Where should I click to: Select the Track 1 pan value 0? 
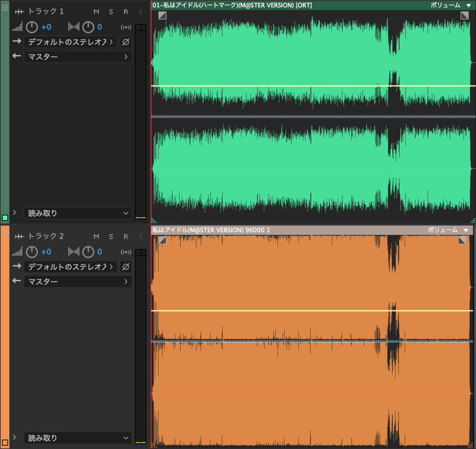pos(99,27)
